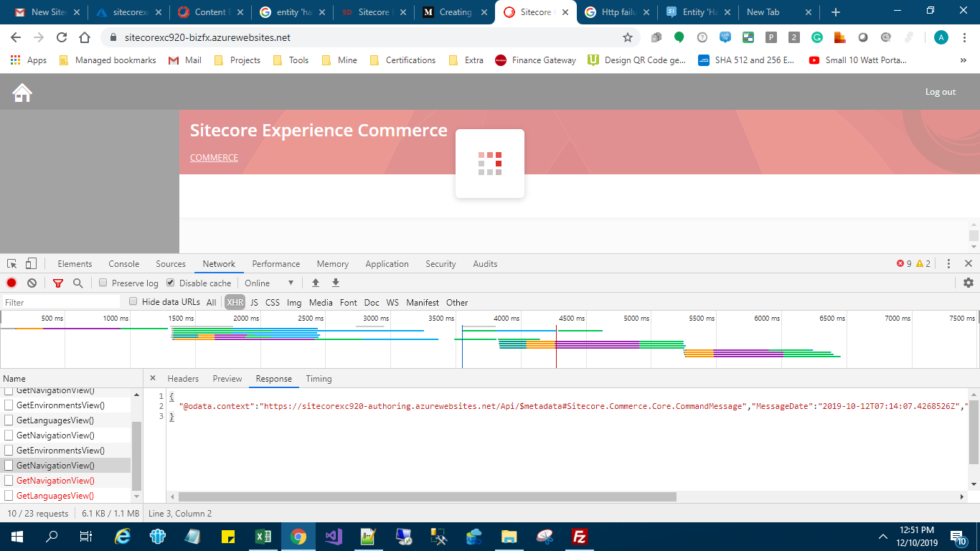Toggle the device toolbar icon
The image size is (980, 551).
[31, 263]
